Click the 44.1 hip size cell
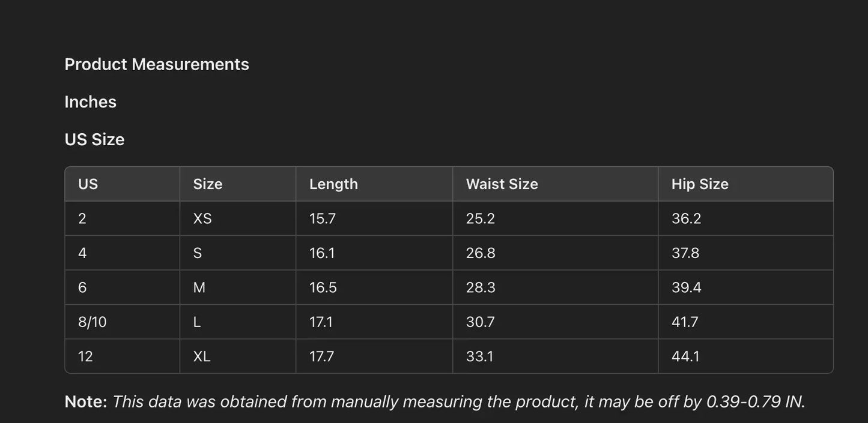This screenshot has height=423, width=868. (x=685, y=356)
